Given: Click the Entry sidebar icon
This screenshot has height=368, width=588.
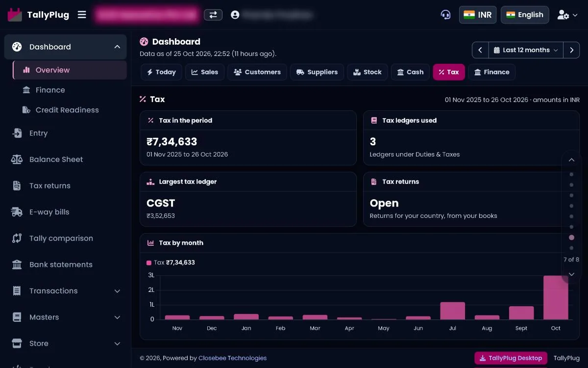Looking at the screenshot, I should click(x=17, y=133).
